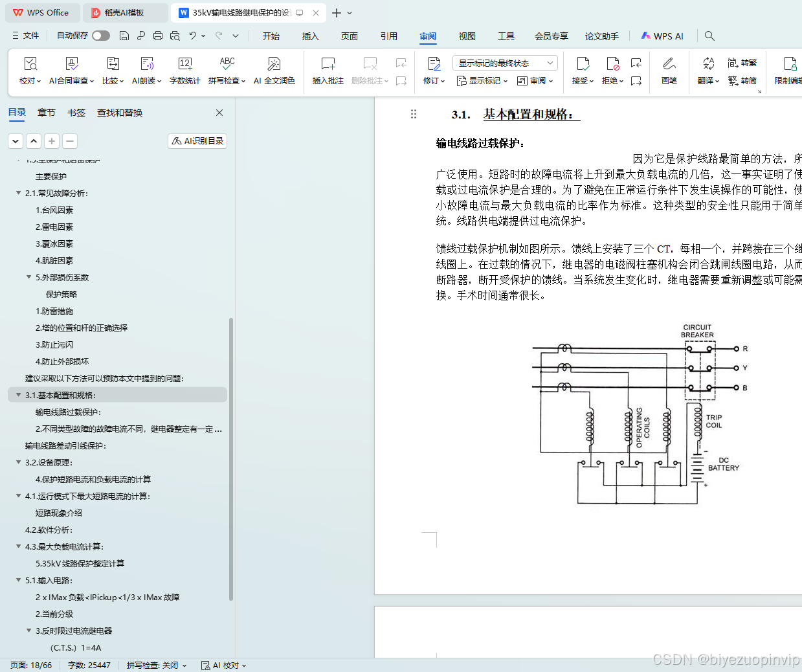Open the 审阅 pane dropdown
Viewport: 802px width, 672px height.
[x=535, y=81]
